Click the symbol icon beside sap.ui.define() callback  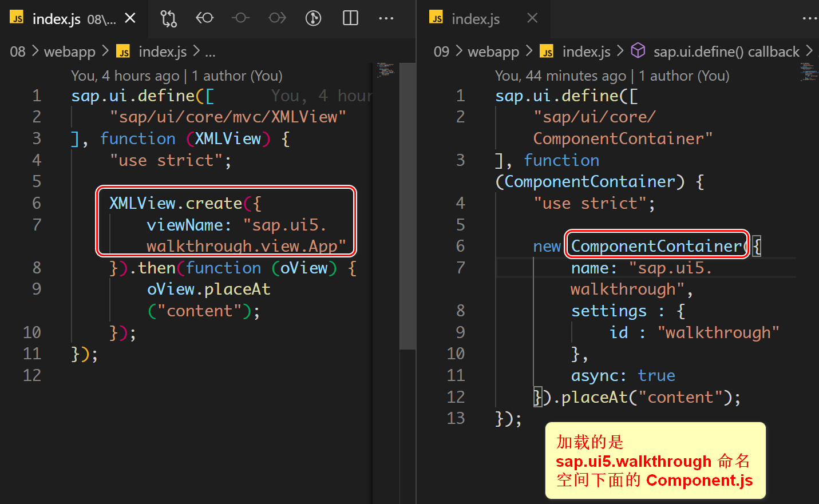[x=638, y=51]
